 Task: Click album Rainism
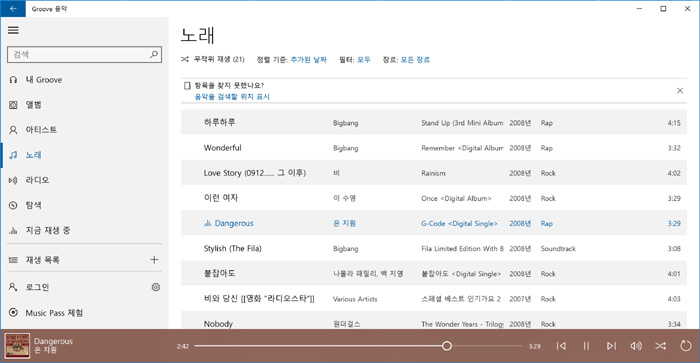[433, 173]
